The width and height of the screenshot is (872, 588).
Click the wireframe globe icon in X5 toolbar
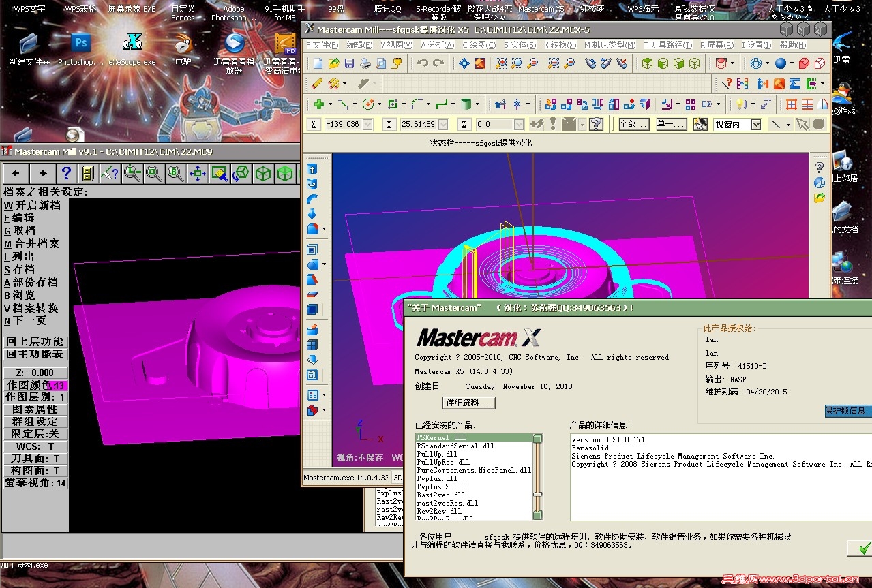point(756,63)
